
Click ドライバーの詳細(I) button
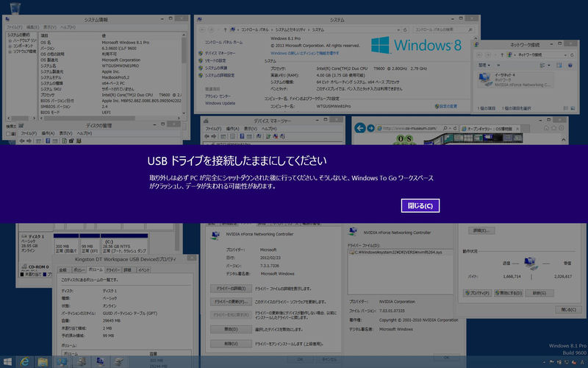[231, 289]
